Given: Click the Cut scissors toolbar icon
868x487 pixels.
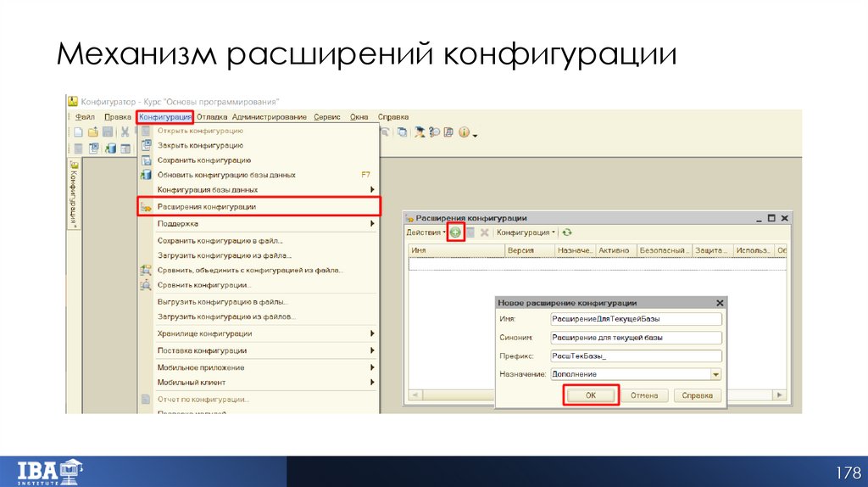Looking at the screenshot, I should coord(125,132).
